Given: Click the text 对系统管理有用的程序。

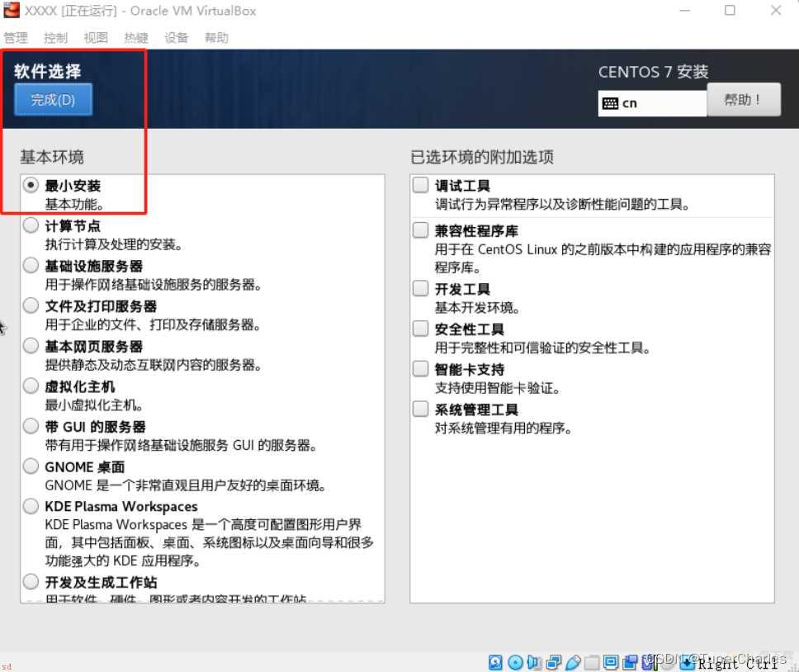Looking at the screenshot, I should (x=504, y=428).
